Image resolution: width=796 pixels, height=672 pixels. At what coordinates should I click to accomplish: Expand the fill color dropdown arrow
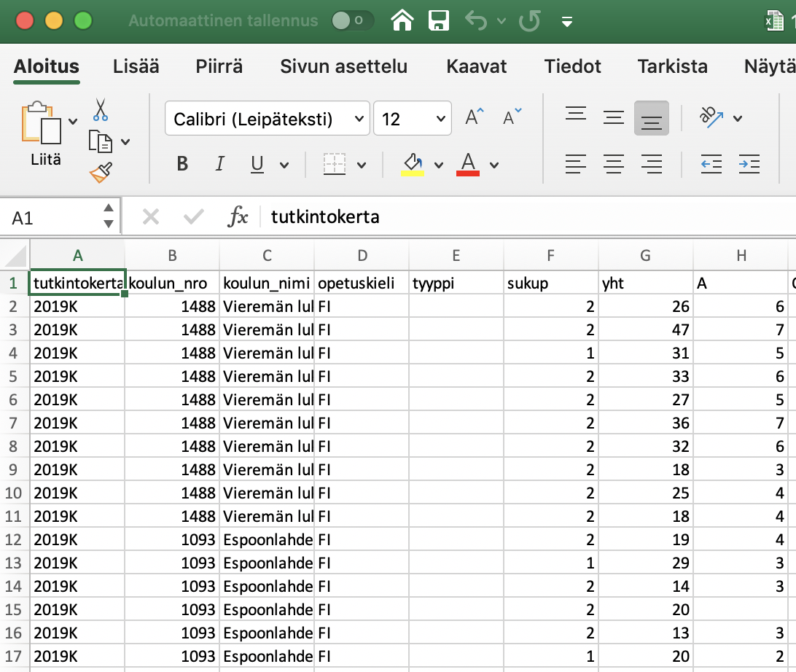(x=439, y=165)
